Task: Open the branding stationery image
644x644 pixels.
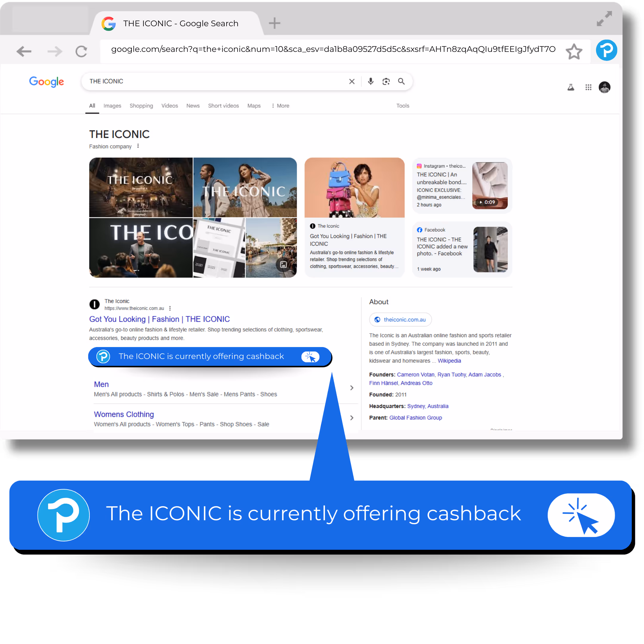Action: click(x=219, y=248)
